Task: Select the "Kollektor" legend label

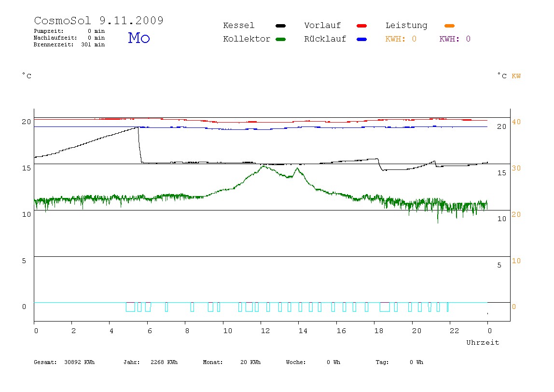Action: [247, 39]
